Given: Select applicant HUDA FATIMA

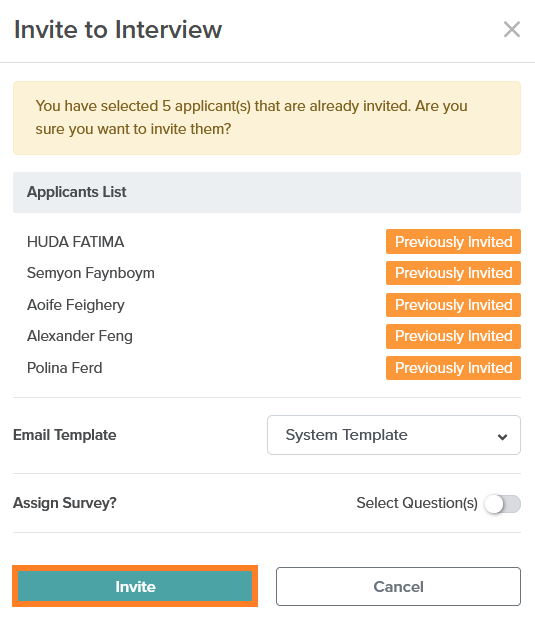Looking at the screenshot, I should [x=75, y=242].
